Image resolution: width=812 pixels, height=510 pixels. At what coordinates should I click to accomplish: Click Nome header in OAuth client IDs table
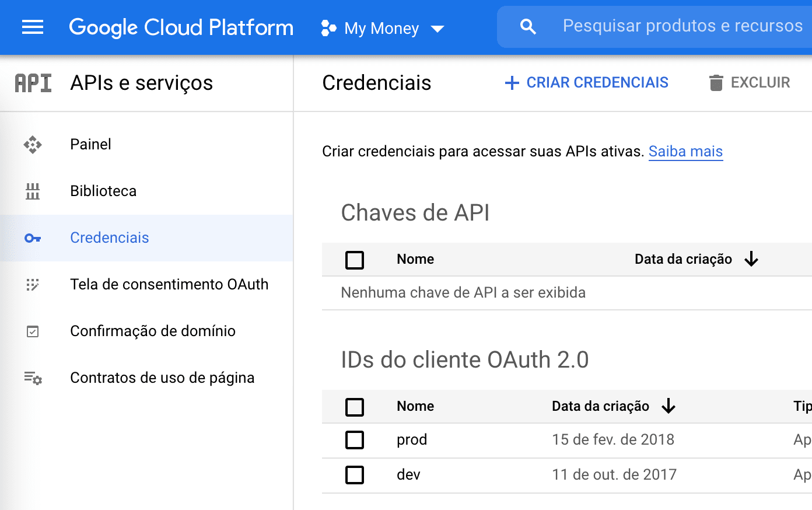415,406
